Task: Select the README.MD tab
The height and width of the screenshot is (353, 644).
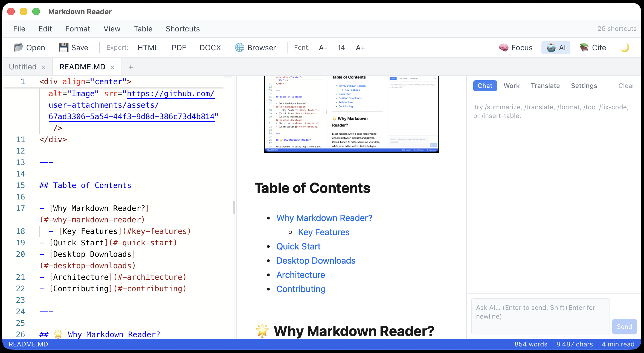Action: tap(82, 67)
